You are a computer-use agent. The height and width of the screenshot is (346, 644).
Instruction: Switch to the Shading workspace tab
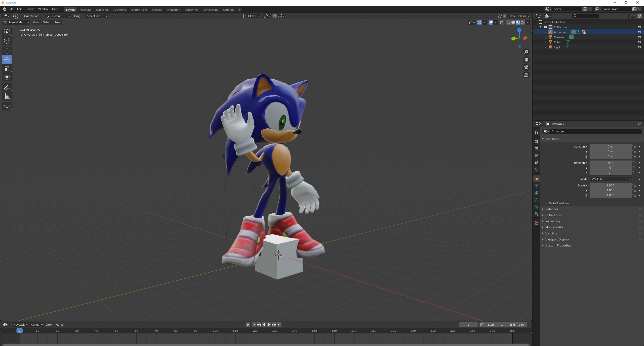coord(157,10)
